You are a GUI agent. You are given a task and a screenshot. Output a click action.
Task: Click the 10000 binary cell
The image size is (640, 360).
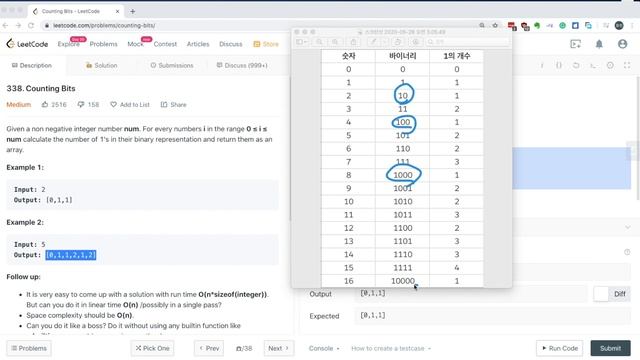coord(402,281)
